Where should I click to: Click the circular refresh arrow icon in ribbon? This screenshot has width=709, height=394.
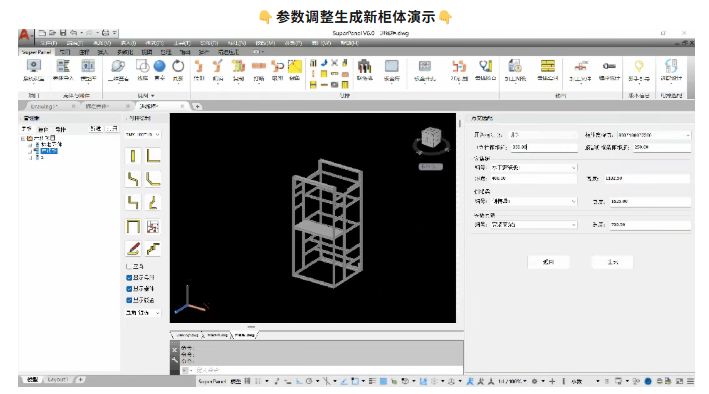178,66
